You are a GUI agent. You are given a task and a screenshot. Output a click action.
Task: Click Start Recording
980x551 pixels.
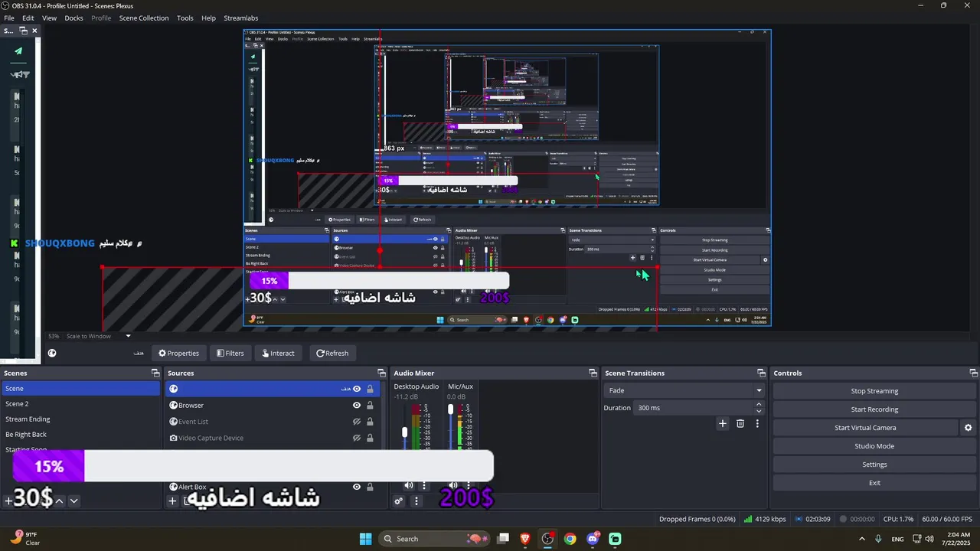[874, 409]
